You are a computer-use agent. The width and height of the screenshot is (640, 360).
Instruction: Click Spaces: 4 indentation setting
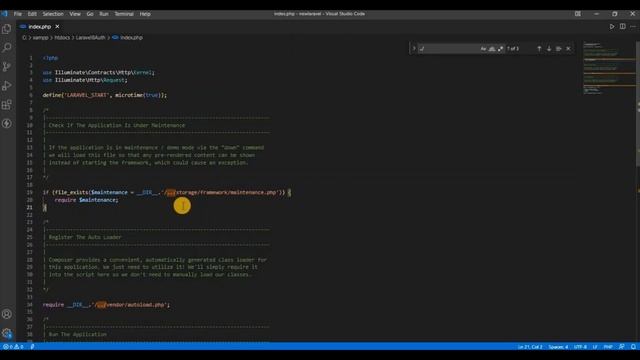click(558, 347)
